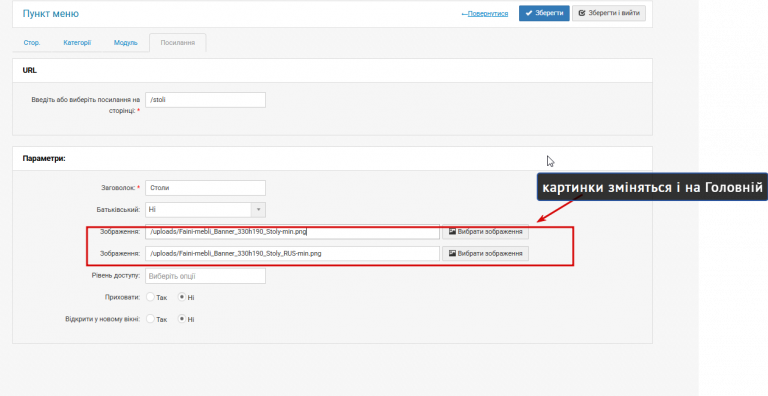Click the URL section heading
The height and width of the screenshot is (396, 768).
click(29, 71)
